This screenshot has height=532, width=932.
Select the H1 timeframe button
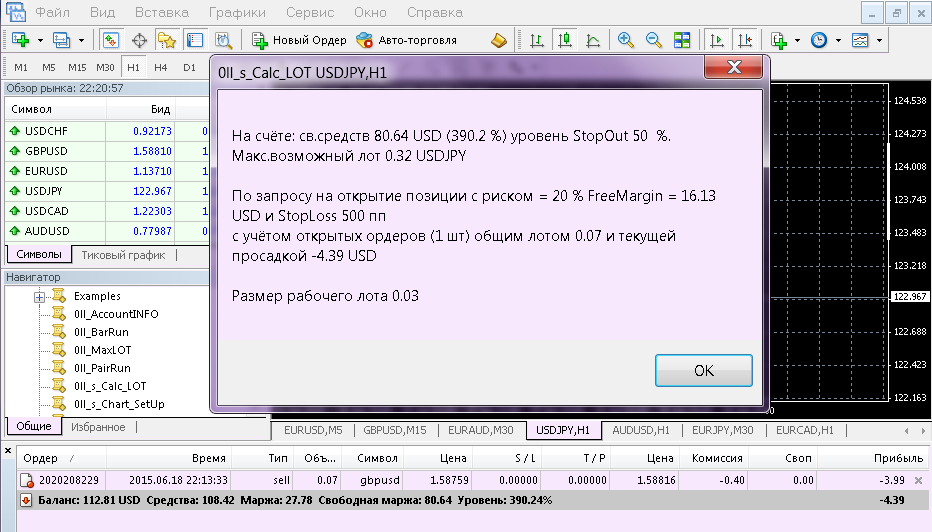coord(133,68)
